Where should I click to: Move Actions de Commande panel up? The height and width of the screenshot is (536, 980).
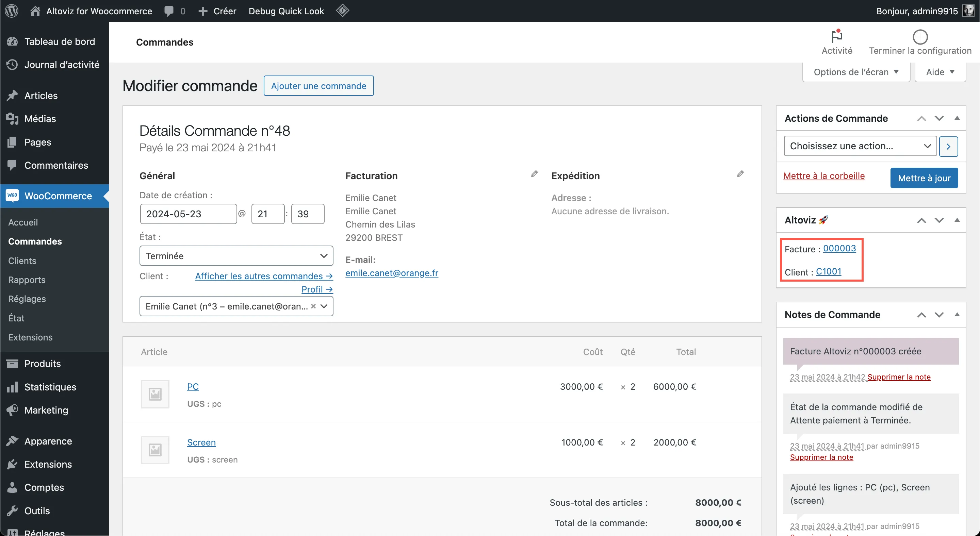(x=921, y=118)
